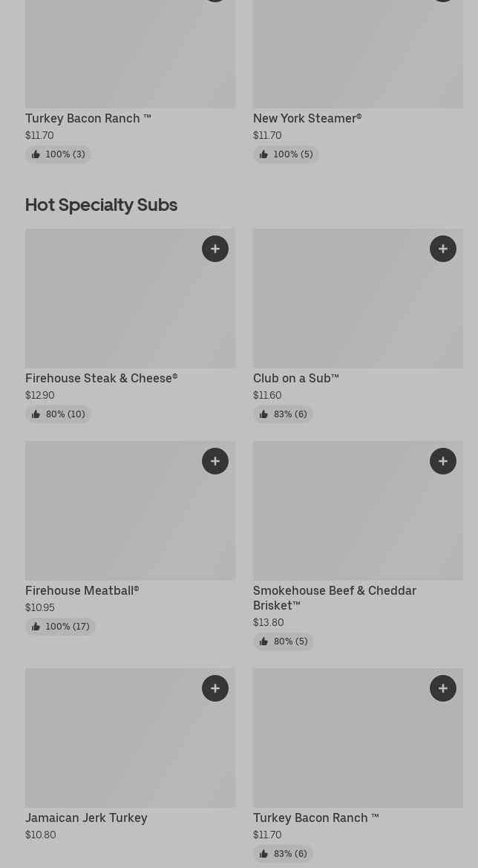
Task: Click the 83% (6) Club Sub rating
Action: 283,414
